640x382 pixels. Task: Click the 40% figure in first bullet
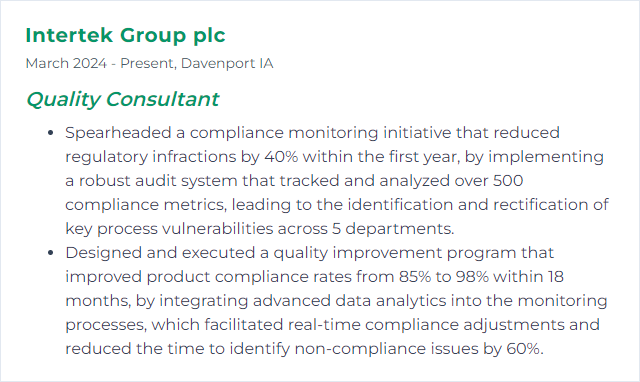tap(281, 157)
